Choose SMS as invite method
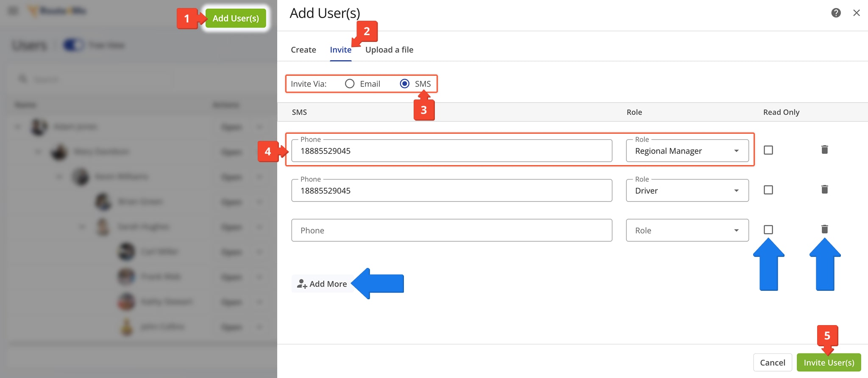 click(405, 84)
